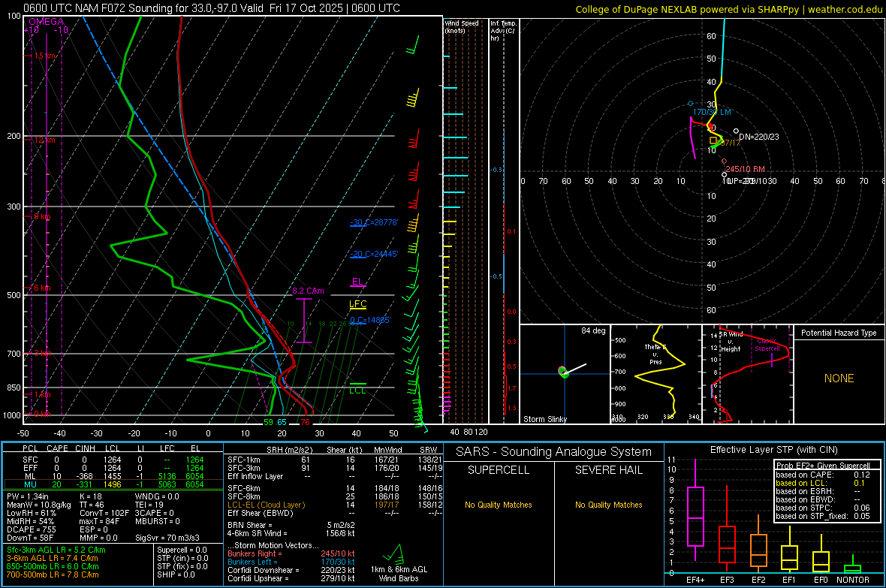
Task: Click the Bunkers Left marker circle on hodograph
Action: click(x=691, y=104)
